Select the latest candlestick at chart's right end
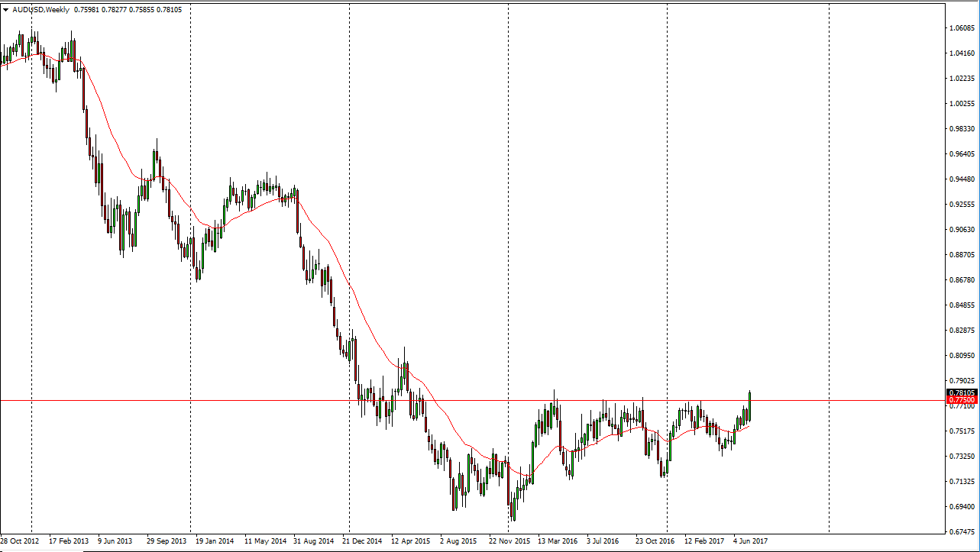 (x=750, y=406)
